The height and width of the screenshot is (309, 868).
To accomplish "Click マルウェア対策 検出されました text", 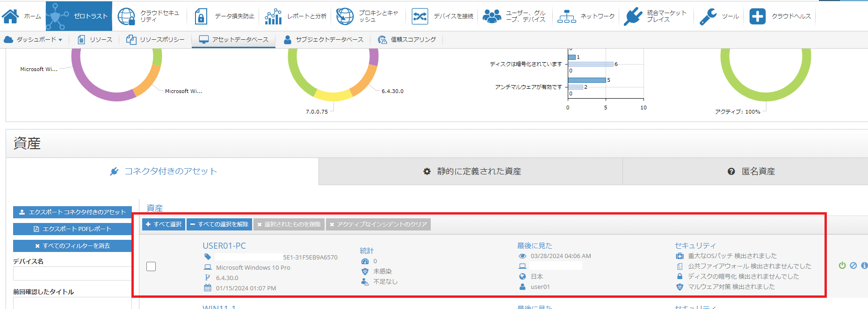I will (x=731, y=287).
